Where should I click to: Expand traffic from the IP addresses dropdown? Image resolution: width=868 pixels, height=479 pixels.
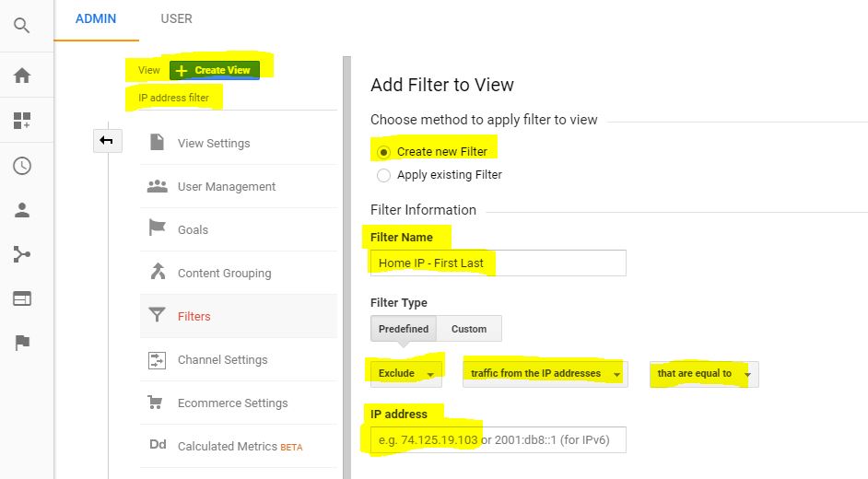545,373
